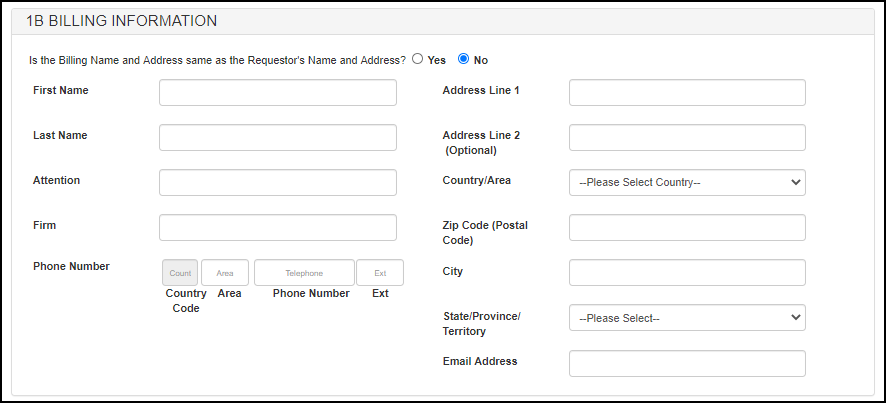Focus the Address Line 2 optional field
This screenshot has height=403, width=886.
click(x=687, y=138)
